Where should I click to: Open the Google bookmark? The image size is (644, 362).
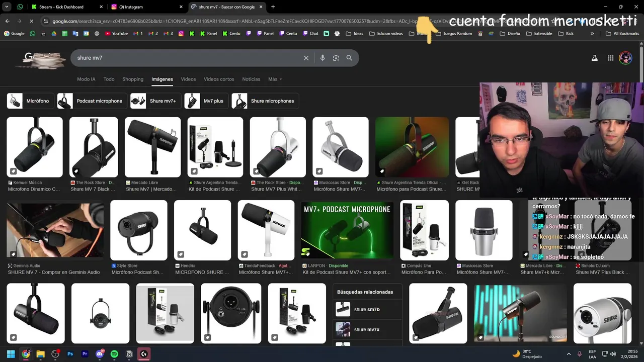[14, 34]
